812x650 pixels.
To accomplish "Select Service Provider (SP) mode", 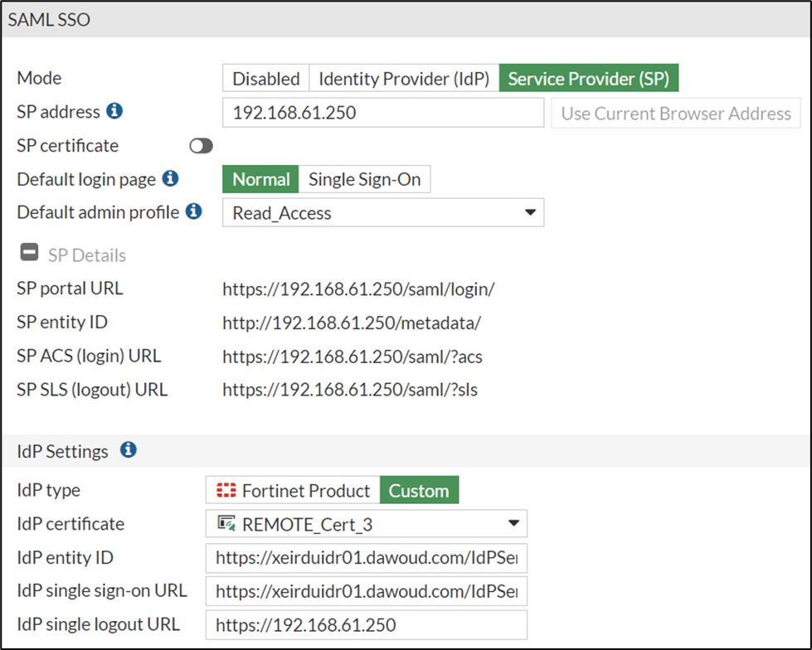I will [x=588, y=79].
